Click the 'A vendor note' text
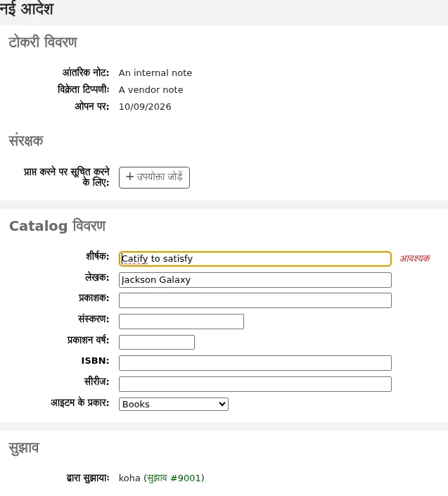Screen dimensions: 448x496 151,90
